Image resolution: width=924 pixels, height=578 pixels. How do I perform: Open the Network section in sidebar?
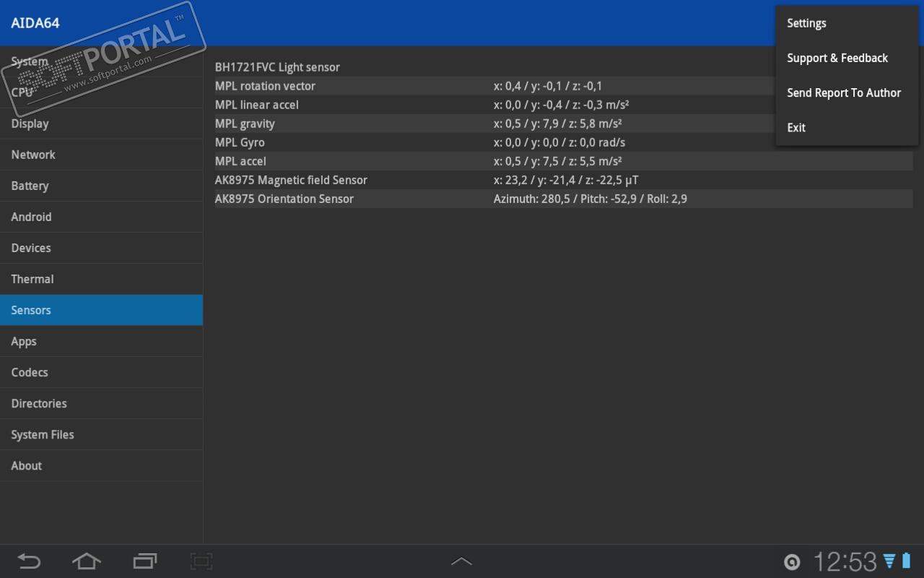(101, 155)
